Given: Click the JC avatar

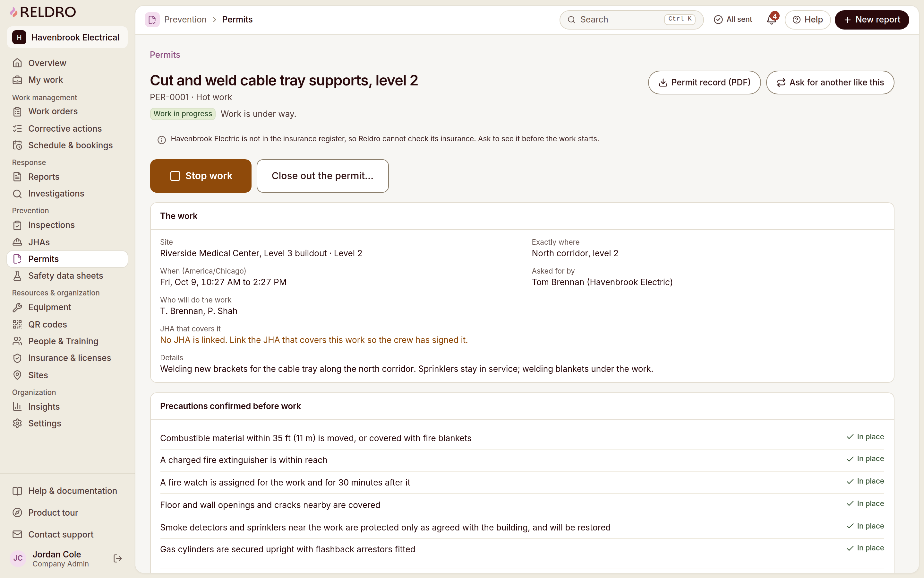Looking at the screenshot, I should click(x=18, y=558).
